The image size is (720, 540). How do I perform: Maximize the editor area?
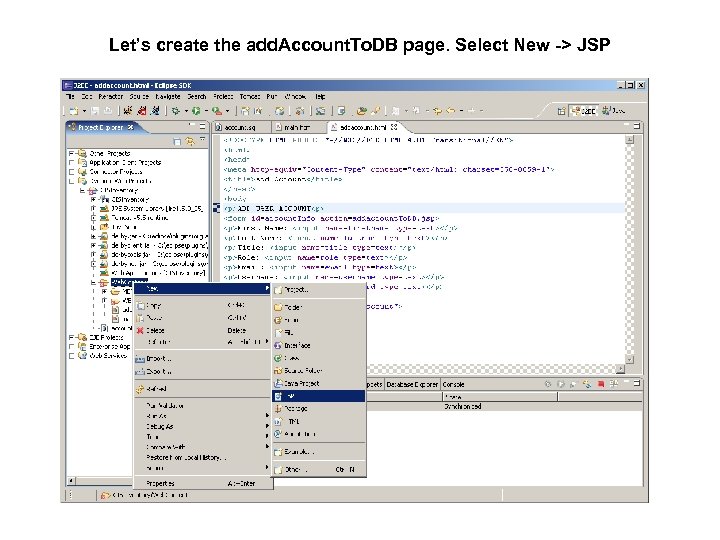point(637,126)
